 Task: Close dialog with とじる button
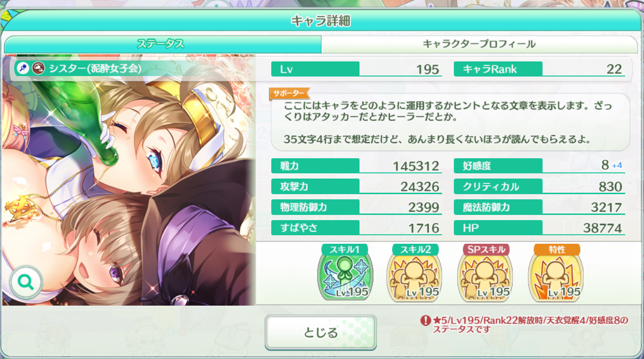click(321, 333)
